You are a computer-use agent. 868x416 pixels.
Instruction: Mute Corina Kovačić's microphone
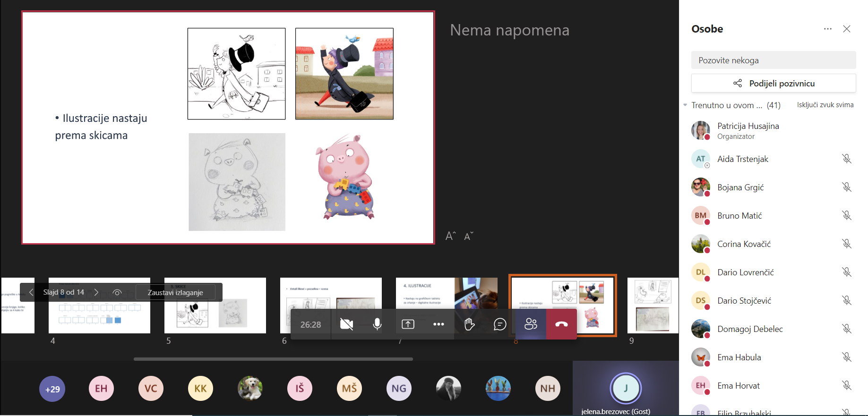tap(847, 244)
